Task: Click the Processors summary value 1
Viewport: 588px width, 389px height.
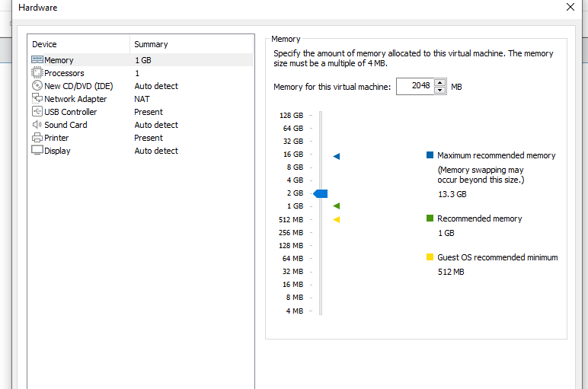Action: pos(137,73)
